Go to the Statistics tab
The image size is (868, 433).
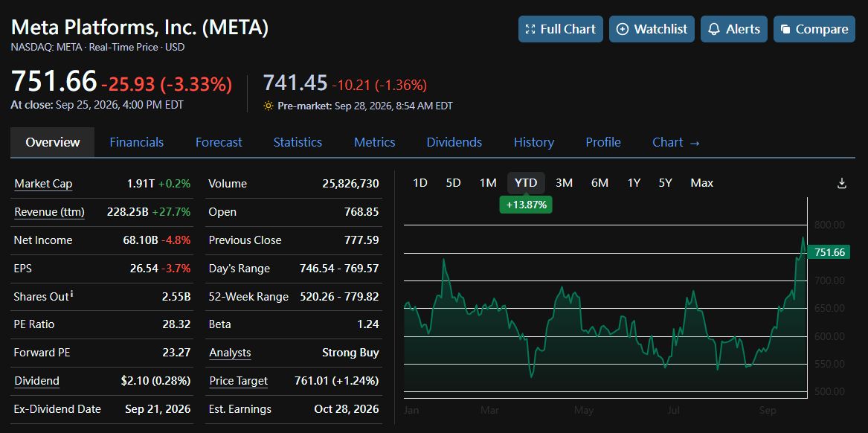click(x=298, y=142)
